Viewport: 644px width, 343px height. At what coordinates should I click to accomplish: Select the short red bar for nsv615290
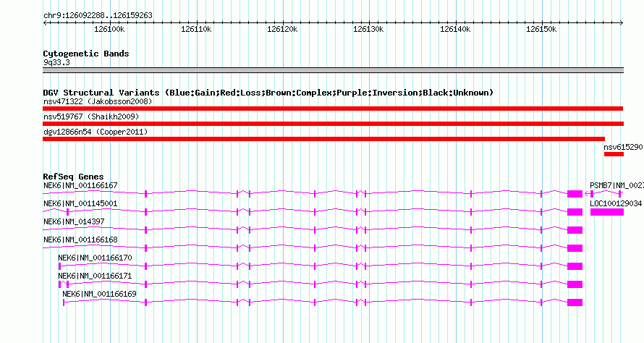[x=614, y=154]
